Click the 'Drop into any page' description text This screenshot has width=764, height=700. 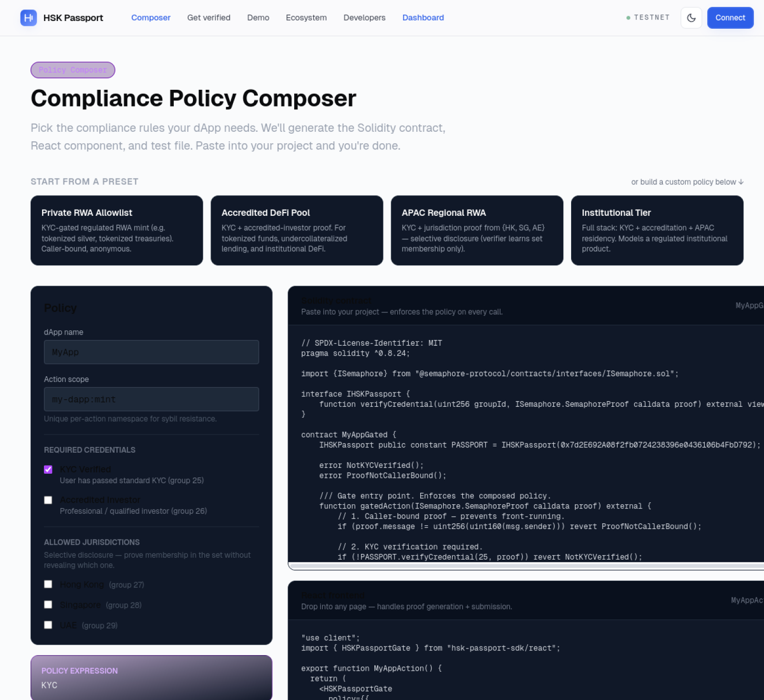tap(406, 606)
